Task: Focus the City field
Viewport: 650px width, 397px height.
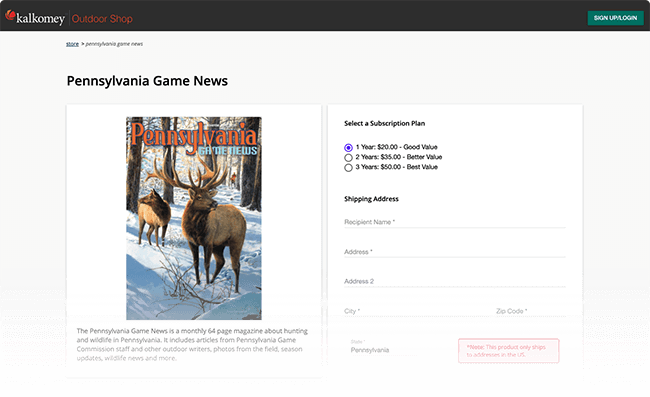Action: (x=416, y=311)
